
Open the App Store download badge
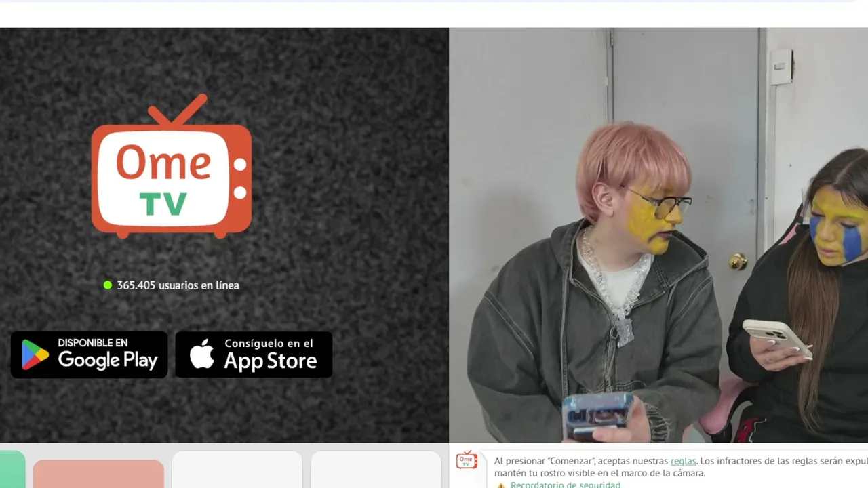point(254,354)
